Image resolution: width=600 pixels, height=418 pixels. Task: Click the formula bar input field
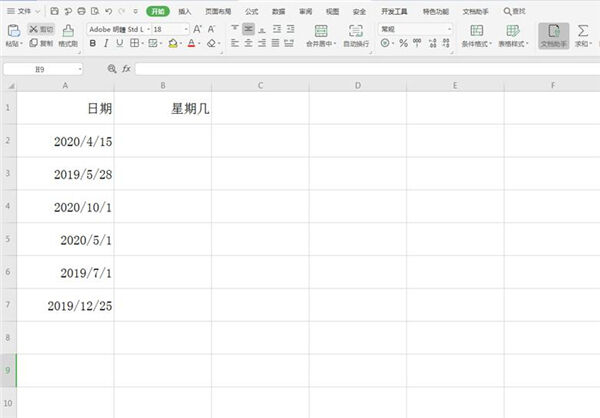click(x=367, y=69)
